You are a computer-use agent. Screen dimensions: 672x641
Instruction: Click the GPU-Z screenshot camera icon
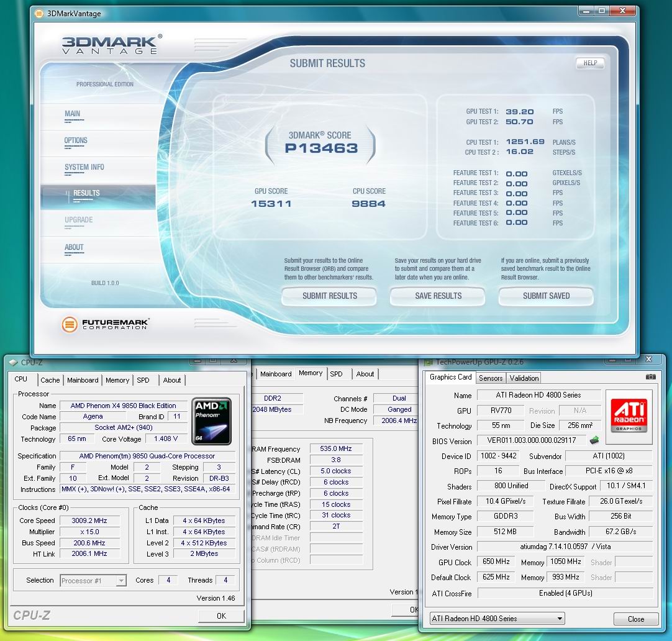click(x=650, y=376)
